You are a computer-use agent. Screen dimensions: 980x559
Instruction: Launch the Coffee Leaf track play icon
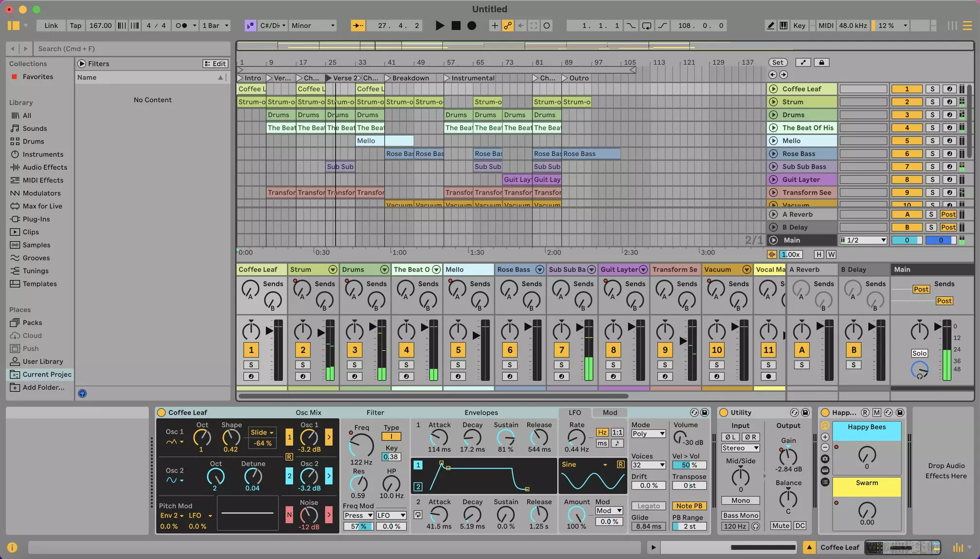pos(773,89)
